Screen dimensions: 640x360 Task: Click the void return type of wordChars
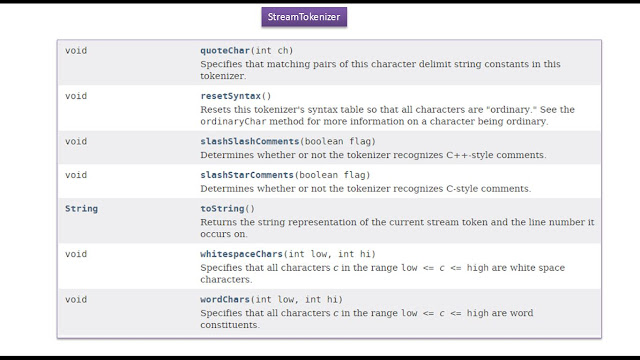tap(76, 299)
